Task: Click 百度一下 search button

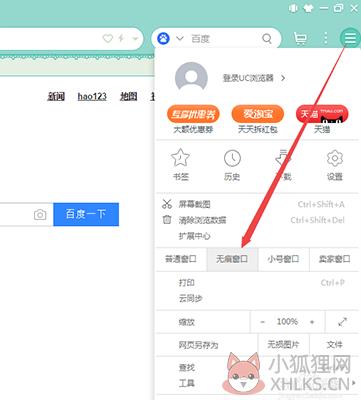Action: [x=86, y=214]
